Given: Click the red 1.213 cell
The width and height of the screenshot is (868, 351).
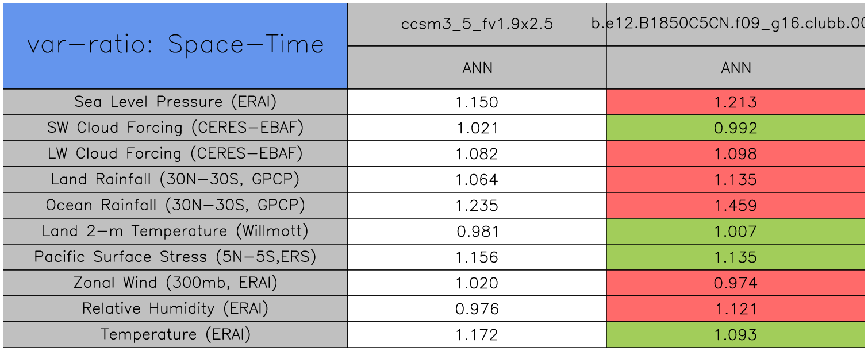Looking at the screenshot, I should click(736, 102).
